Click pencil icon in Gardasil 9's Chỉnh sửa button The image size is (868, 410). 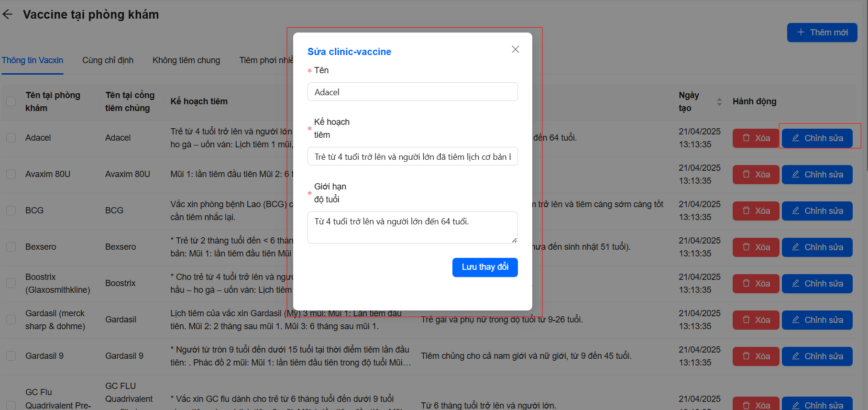(795, 356)
